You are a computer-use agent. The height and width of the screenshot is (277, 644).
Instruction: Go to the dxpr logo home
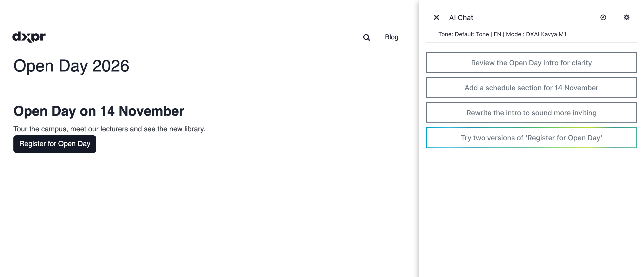[29, 37]
